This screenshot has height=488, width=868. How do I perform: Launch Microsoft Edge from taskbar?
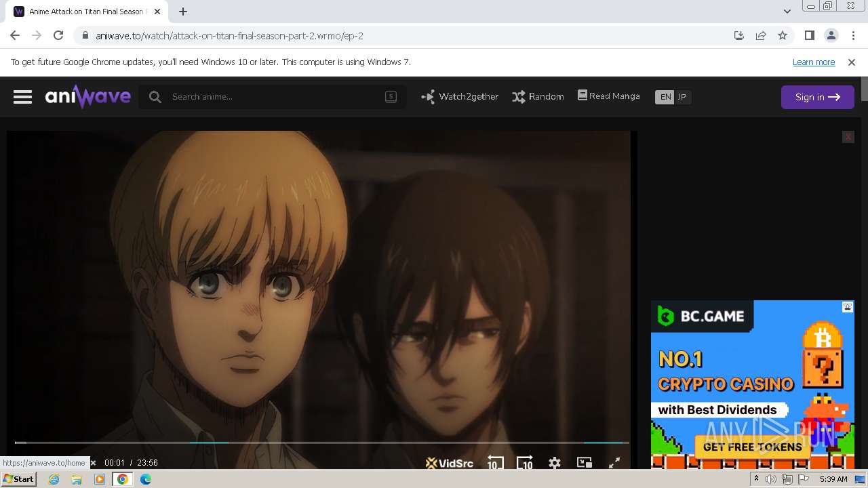click(146, 479)
